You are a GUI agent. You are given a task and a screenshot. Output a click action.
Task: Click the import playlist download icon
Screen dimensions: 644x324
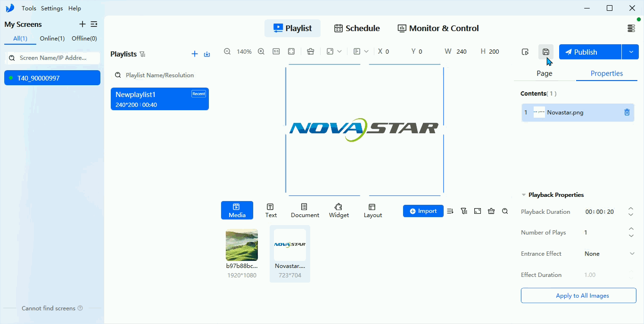tap(207, 54)
